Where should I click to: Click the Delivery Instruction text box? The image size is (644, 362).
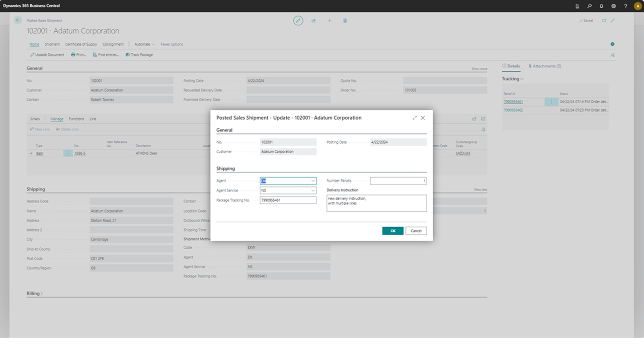(376, 203)
